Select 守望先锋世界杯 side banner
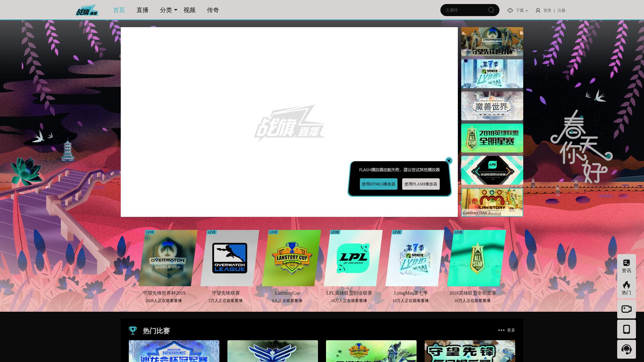 (x=492, y=42)
